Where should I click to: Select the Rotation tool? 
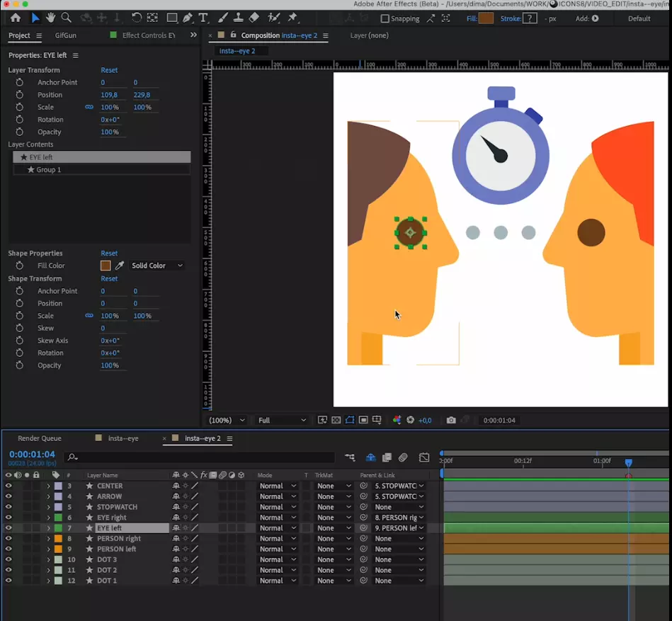tap(136, 18)
